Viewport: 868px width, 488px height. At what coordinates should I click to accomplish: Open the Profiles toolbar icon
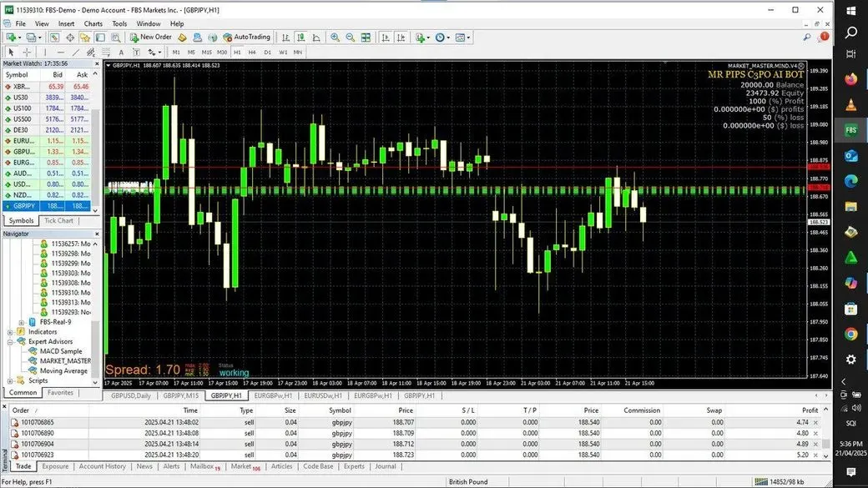(33, 37)
